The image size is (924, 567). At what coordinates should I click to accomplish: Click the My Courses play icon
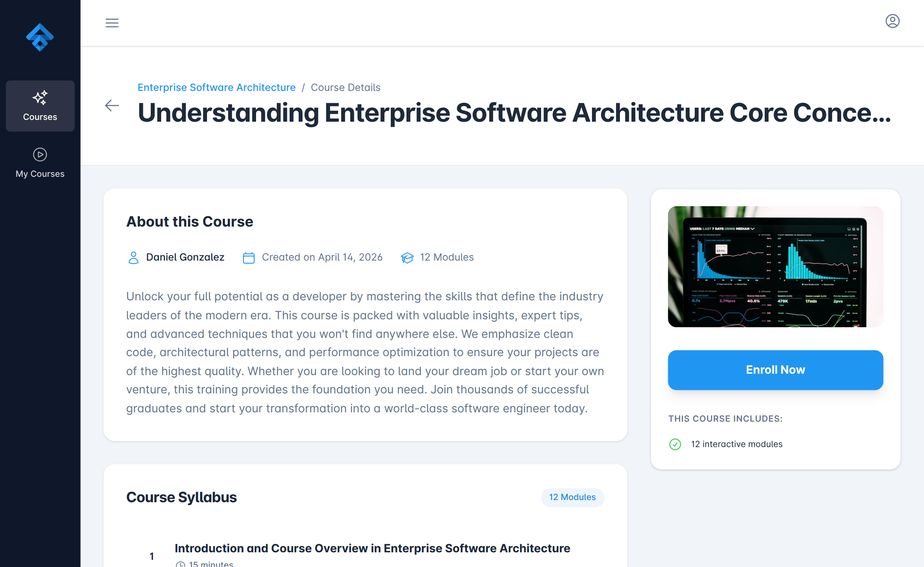40,155
